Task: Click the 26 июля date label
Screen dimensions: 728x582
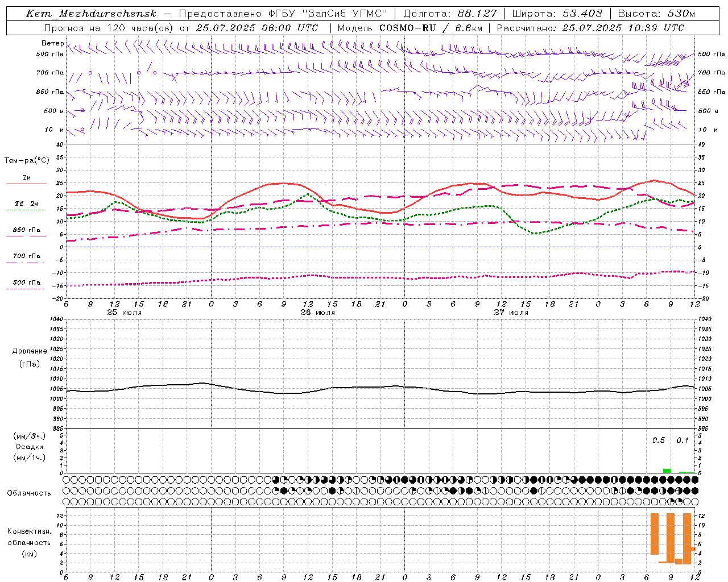Action: click(x=318, y=313)
